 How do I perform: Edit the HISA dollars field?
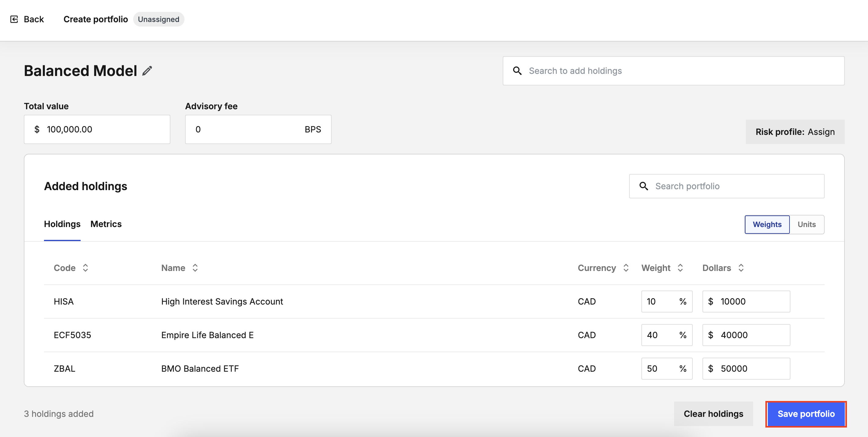tap(746, 302)
